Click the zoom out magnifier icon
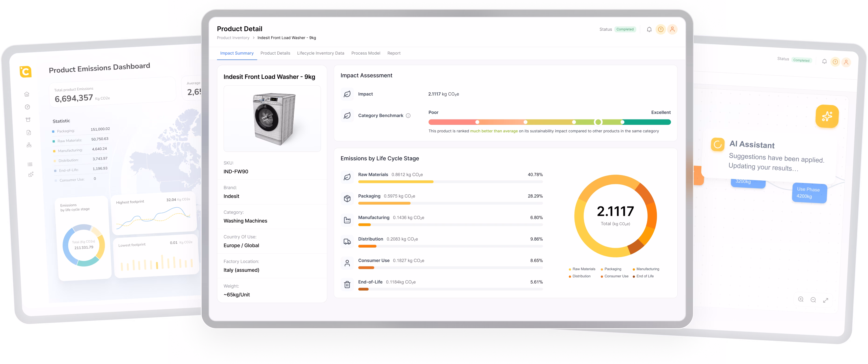Image resolution: width=868 pixels, height=364 pixels. tap(813, 300)
